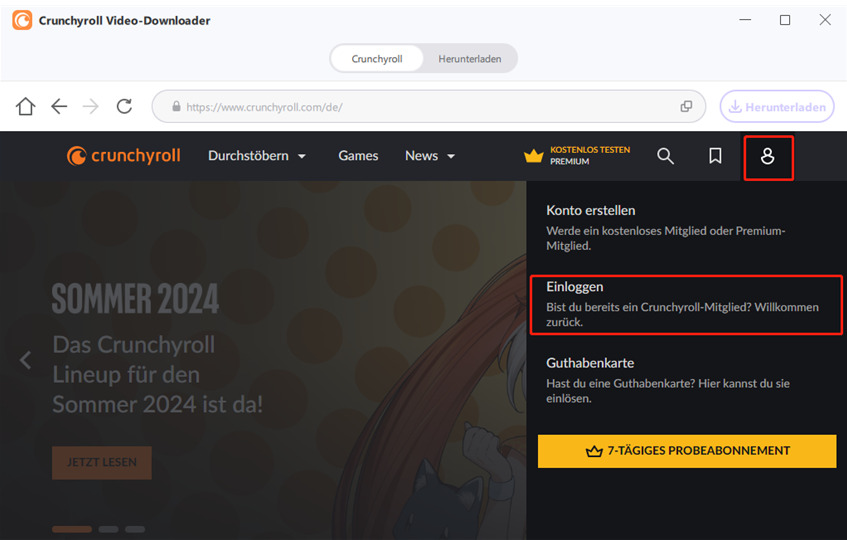This screenshot has width=847, height=540.
Task: Click the Crunchyroll Video-Downloader app icon
Action: tap(22, 21)
